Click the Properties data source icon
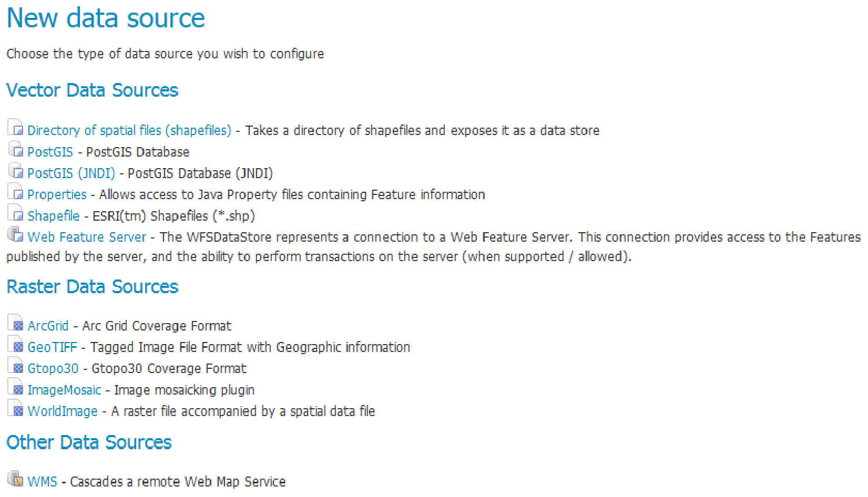The image size is (868, 497). click(x=16, y=192)
